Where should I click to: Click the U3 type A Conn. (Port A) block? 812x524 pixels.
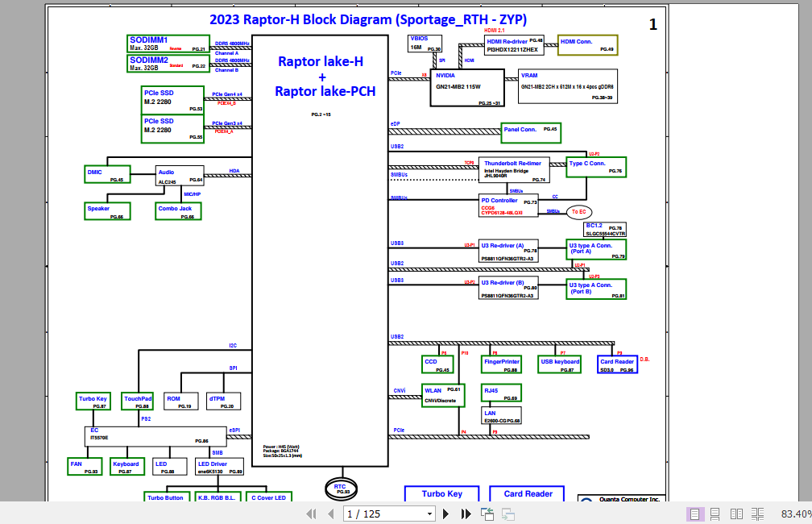pyautogui.click(x=596, y=249)
